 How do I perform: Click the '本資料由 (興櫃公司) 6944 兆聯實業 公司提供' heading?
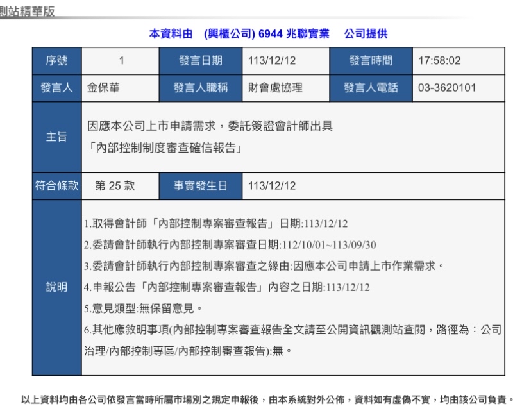pos(268,33)
